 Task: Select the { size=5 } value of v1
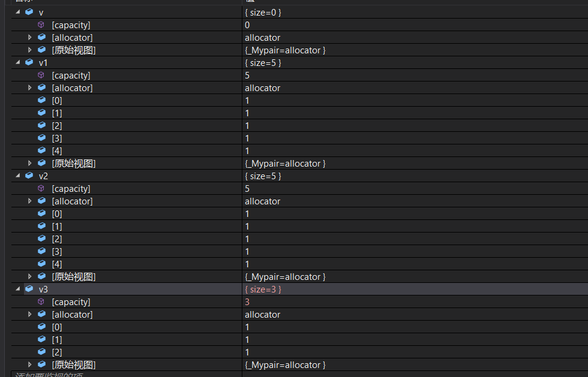[263, 62]
